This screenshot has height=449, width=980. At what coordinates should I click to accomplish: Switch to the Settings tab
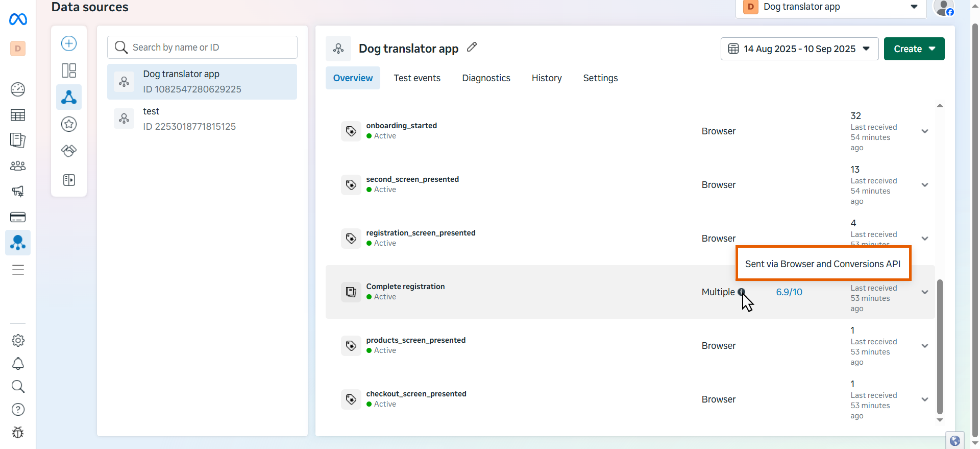[600, 78]
